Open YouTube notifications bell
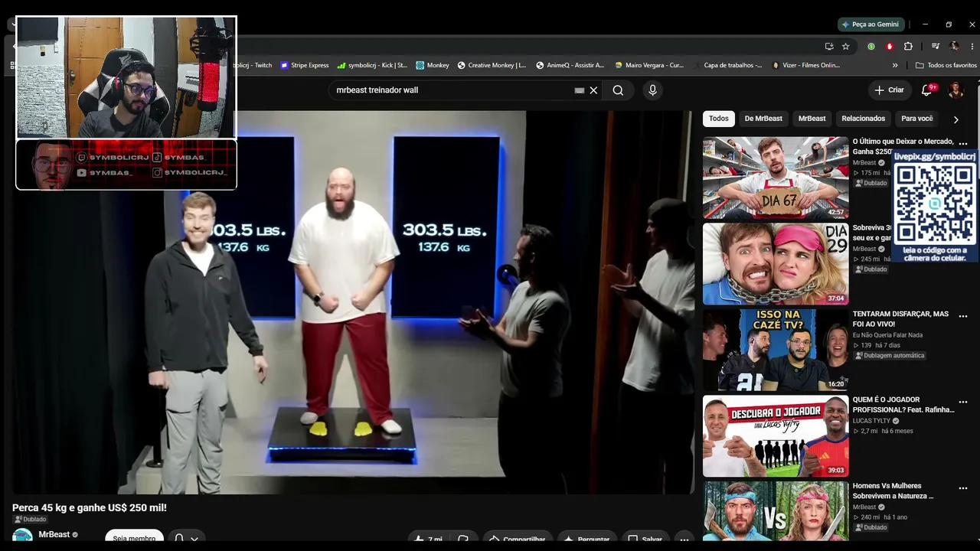980x551 pixels. [927, 90]
